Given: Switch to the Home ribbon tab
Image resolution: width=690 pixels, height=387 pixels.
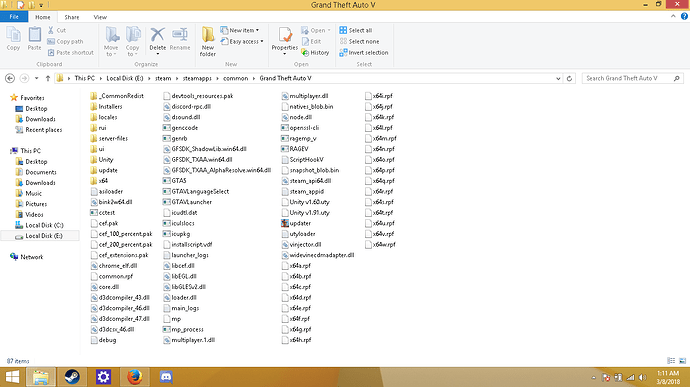Looking at the screenshot, I should 43,17.
